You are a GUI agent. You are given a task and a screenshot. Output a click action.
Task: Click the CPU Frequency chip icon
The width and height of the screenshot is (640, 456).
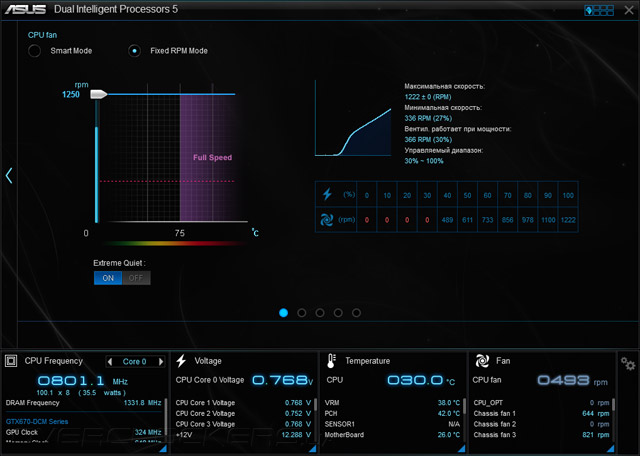tap(11, 361)
